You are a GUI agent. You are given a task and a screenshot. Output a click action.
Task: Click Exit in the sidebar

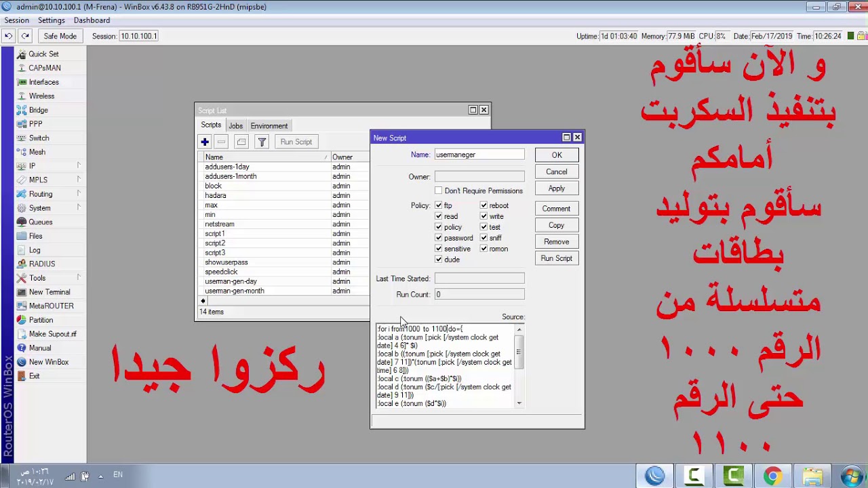(x=34, y=376)
